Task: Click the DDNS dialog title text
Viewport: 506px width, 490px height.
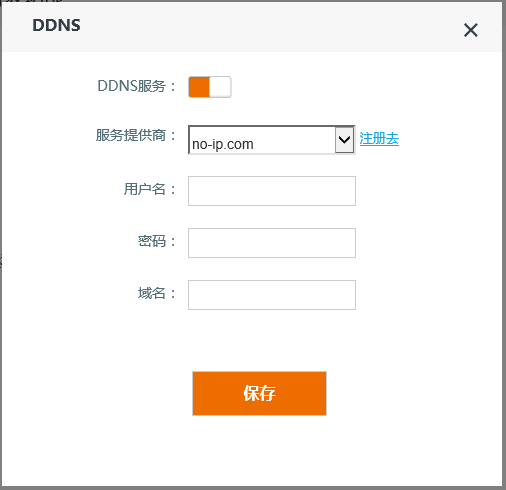Action: pyautogui.click(x=56, y=25)
